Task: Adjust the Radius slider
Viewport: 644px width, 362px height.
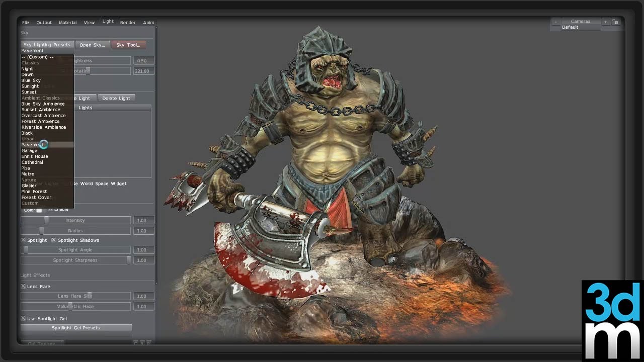Action: click(75, 231)
